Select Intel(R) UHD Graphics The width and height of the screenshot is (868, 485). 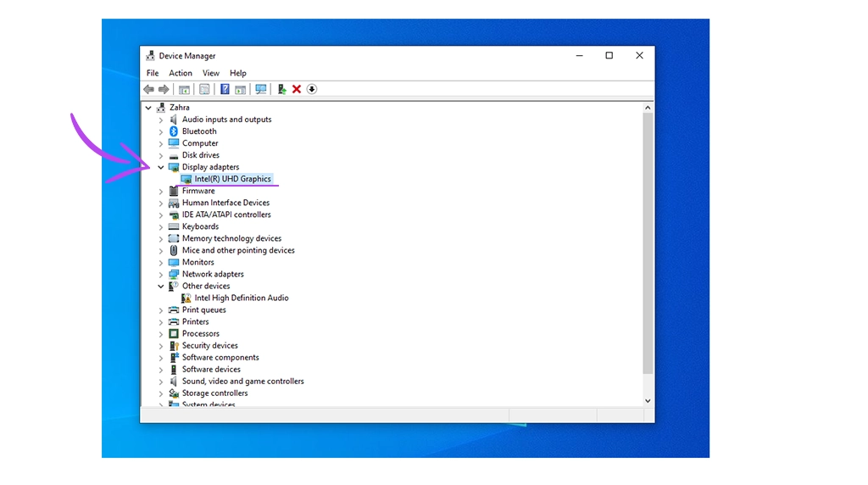pos(232,179)
